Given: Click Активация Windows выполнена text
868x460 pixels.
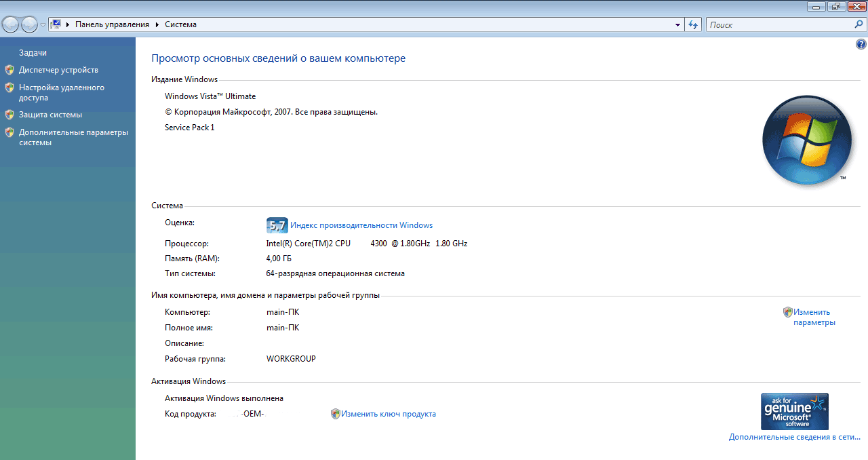Looking at the screenshot, I should [224, 398].
